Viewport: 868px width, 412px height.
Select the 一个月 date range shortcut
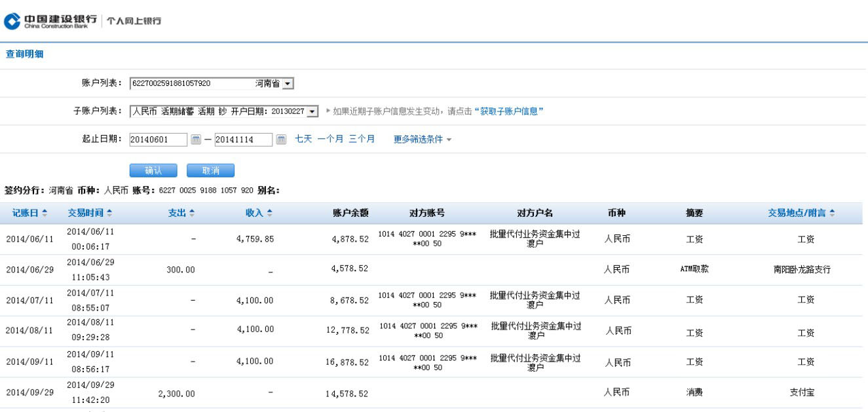[330, 139]
